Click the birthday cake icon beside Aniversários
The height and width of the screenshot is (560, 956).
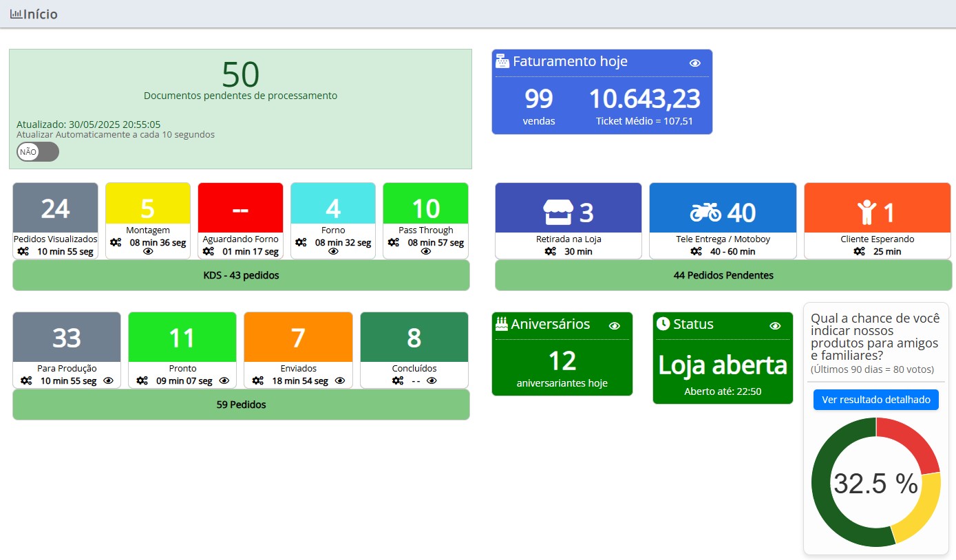coord(502,323)
